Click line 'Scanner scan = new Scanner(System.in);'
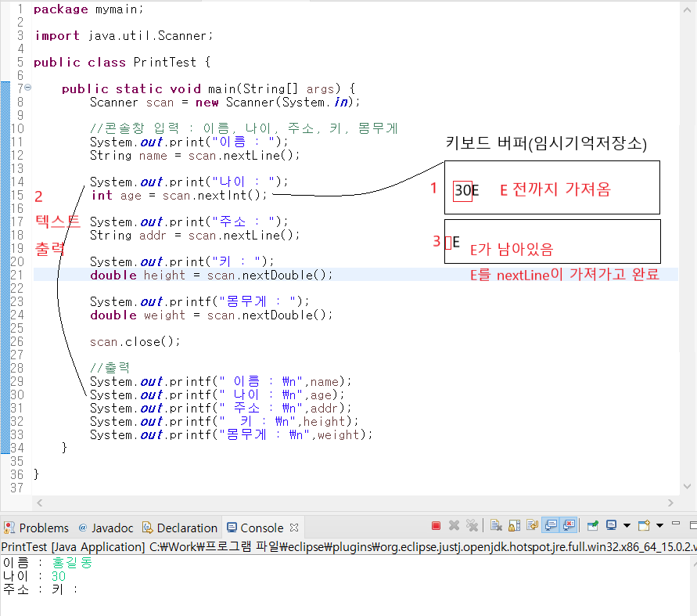This screenshot has height=616, width=697. 225,103
